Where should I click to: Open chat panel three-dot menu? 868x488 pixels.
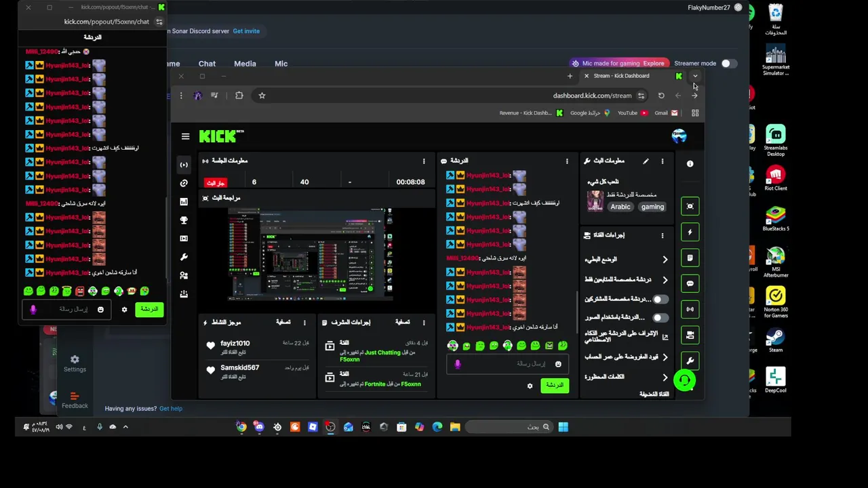click(567, 161)
